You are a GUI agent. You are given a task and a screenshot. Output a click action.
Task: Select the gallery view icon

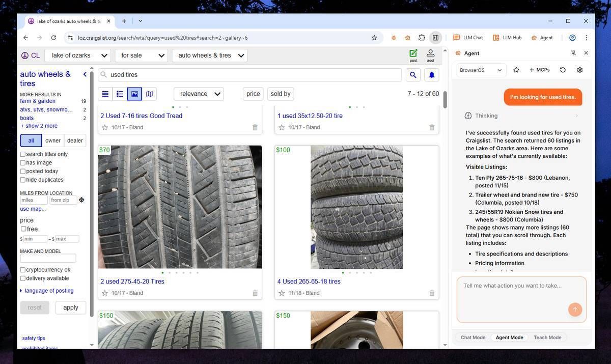click(134, 94)
